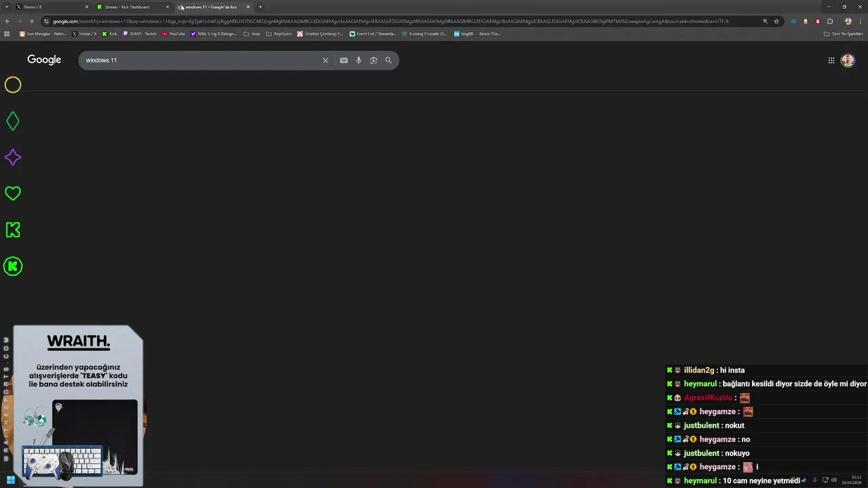Image resolution: width=868 pixels, height=488 pixels.
Task: Click the green diamond overlay icon
Action: point(13,121)
